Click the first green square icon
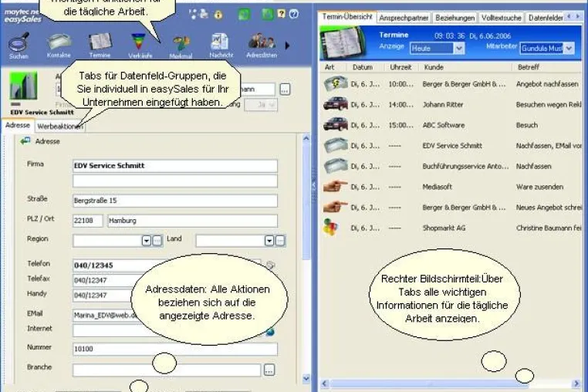The image size is (588, 392). [244, 14]
